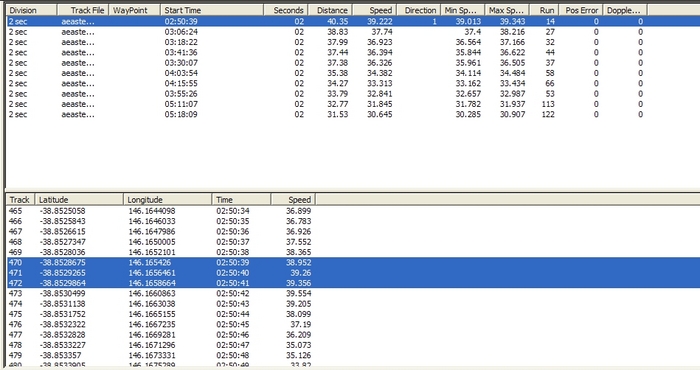Click the Min Speed column header

[462, 10]
